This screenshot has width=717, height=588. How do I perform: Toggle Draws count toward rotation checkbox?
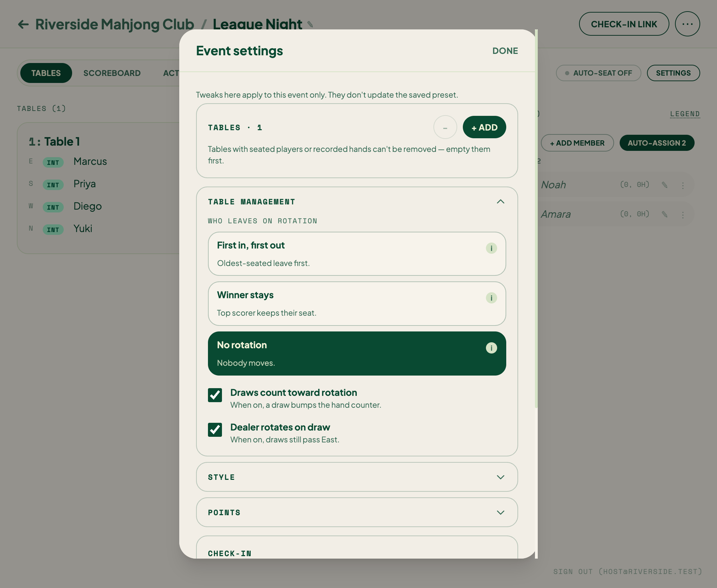215,395
